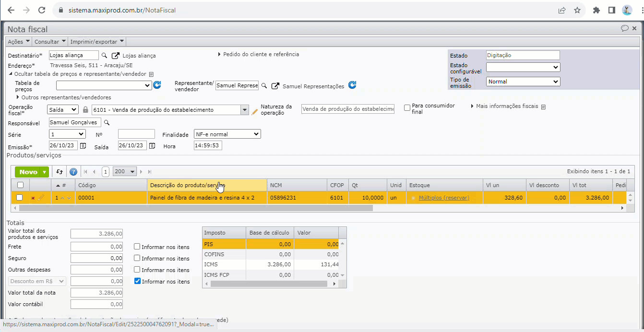Open the Ações menu

coord(19,42)
